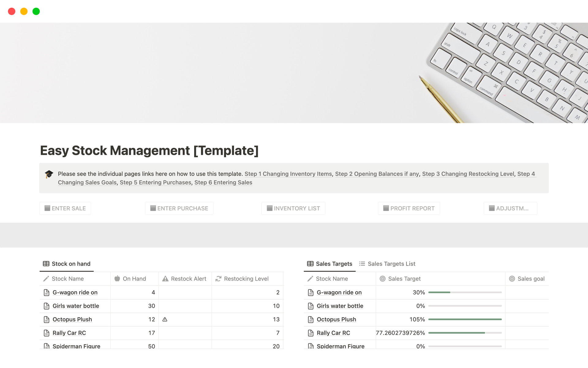Click the graduation cap icon in the callout

coord(48,174)
